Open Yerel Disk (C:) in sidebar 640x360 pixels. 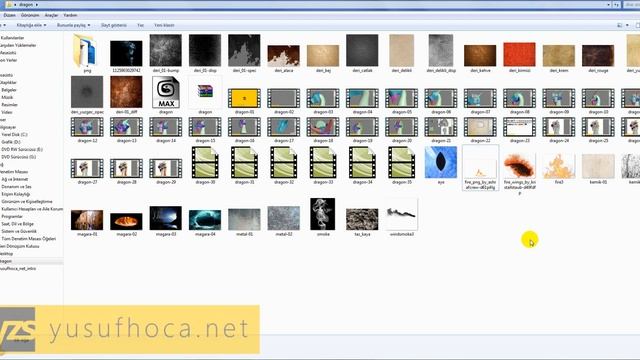(x=14, y=134)
